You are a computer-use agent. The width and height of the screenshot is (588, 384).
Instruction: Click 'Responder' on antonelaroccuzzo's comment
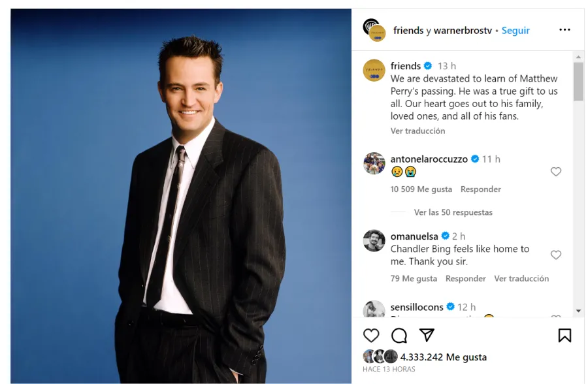click(481, 189)
